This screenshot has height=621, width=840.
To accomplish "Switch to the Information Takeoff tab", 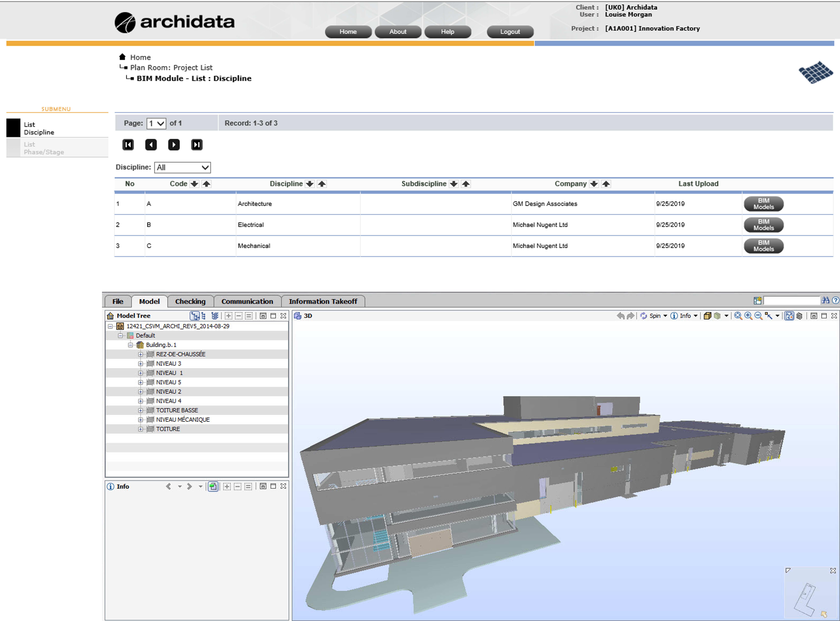I will (x=323, y=301).
